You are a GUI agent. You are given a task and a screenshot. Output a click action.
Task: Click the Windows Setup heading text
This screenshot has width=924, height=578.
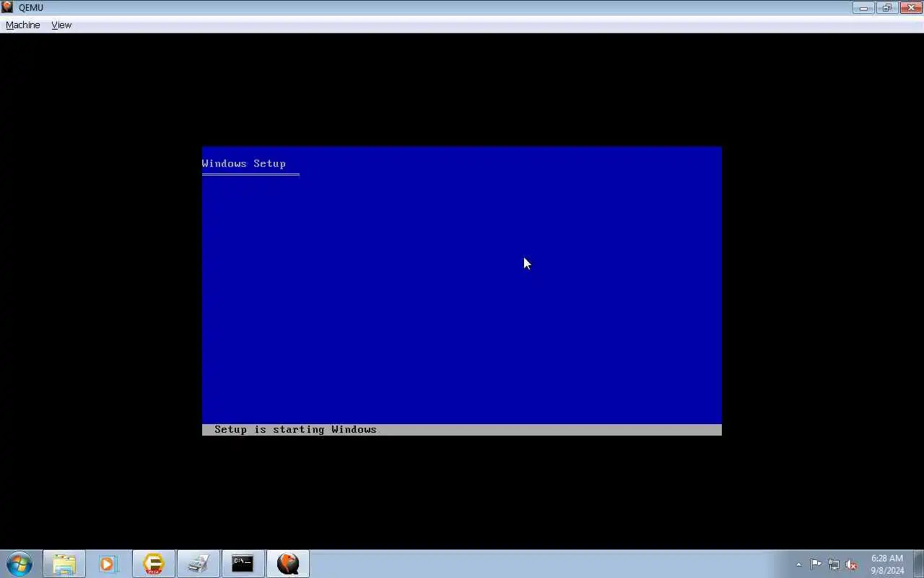(244, 163)
